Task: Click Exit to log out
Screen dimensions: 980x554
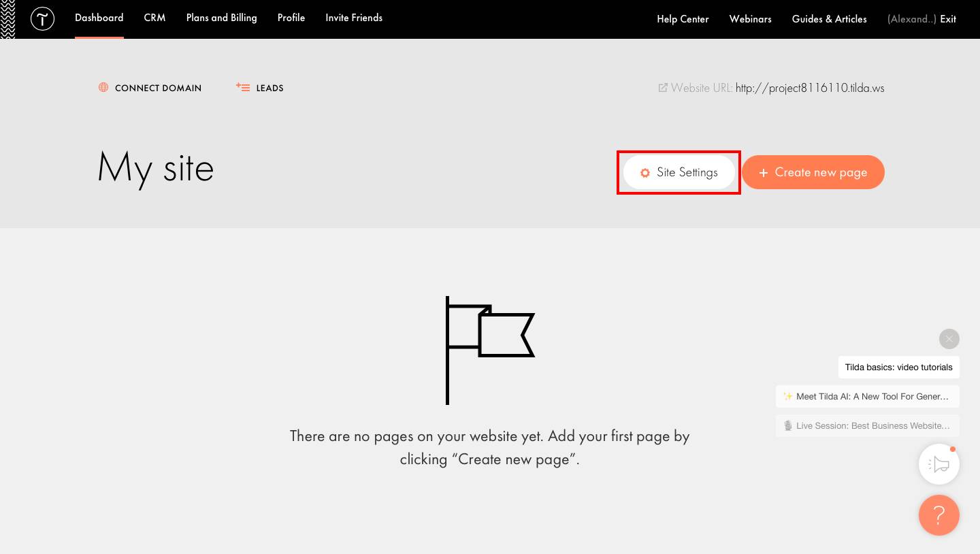Action: pyautogui.click(x=948, y=19)
